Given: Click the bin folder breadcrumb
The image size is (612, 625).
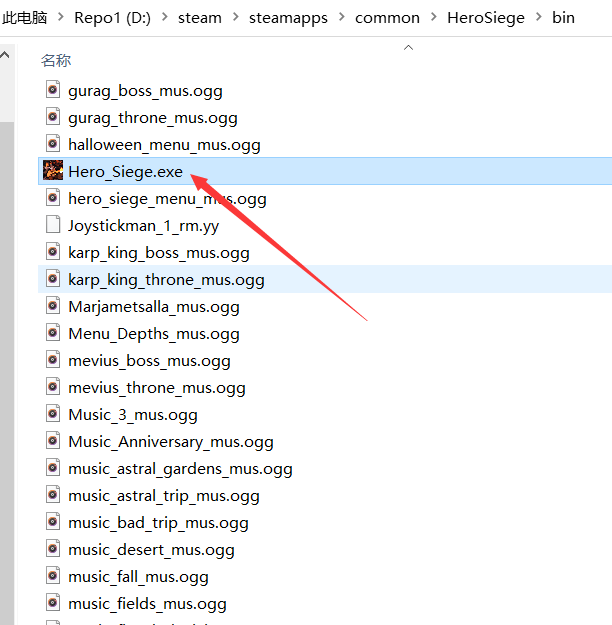Looking at the screenshot, I should pos(563,18).
